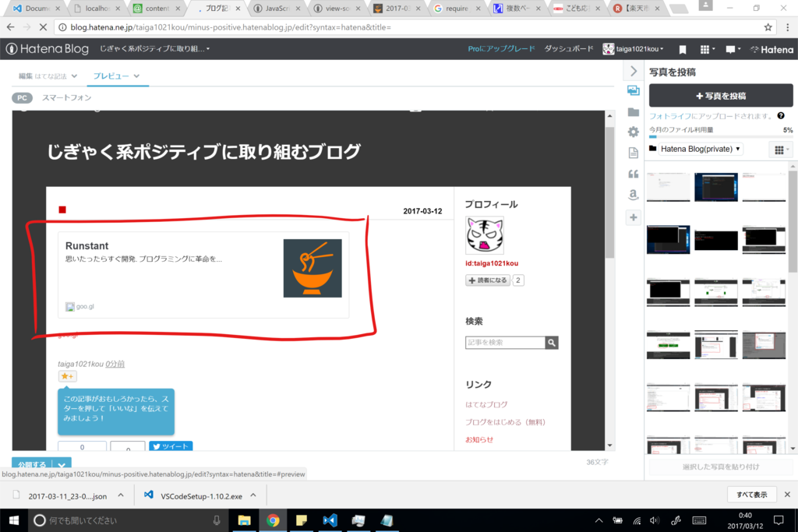Switch to the require Google tab
The width and height of the screenshot is (798, 532).
click(456, 8)
